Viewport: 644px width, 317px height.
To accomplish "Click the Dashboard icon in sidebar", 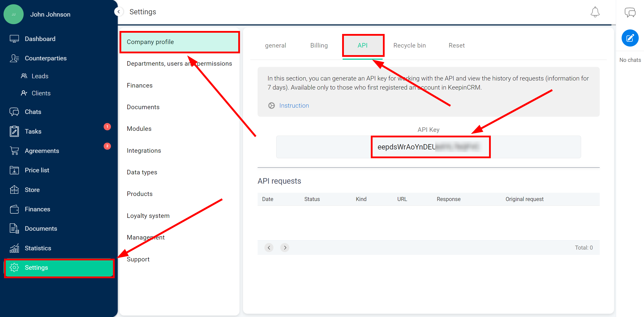I will click(14, 38).
